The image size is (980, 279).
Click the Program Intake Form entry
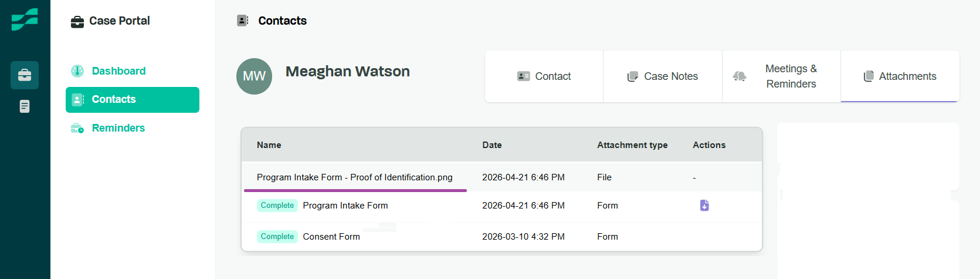click(x=345, y=206)
